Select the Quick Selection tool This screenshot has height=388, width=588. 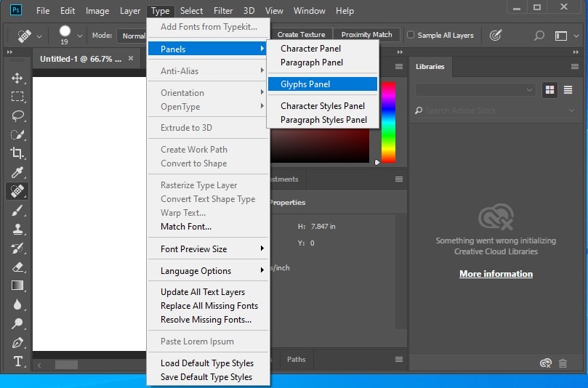(x=17, y=134)
